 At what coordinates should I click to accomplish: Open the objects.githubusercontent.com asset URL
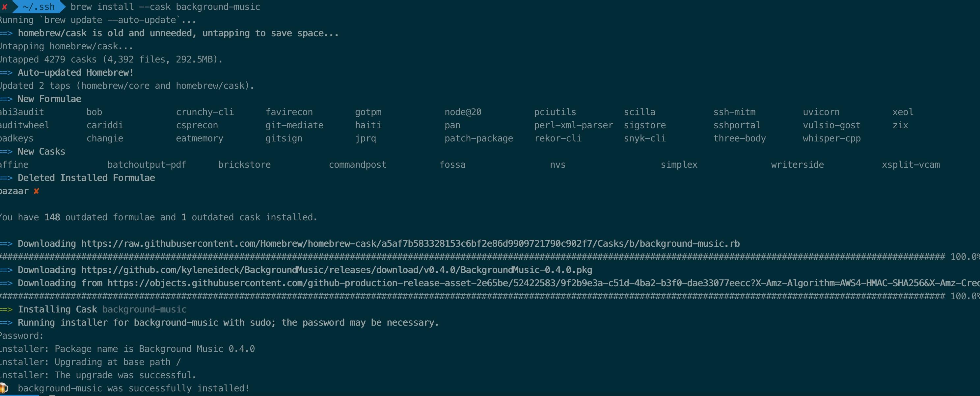(543, 283)
